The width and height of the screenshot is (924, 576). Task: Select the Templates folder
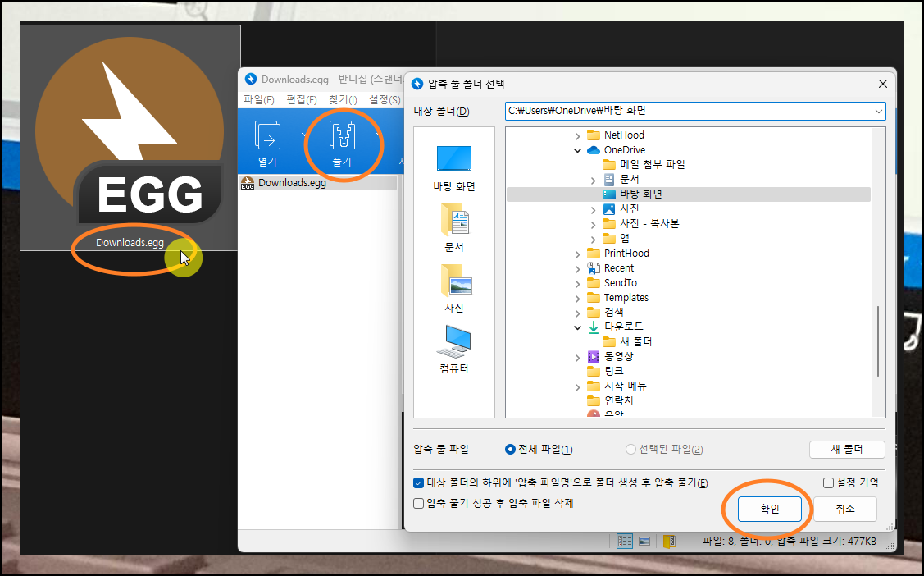tap(617, 297)
